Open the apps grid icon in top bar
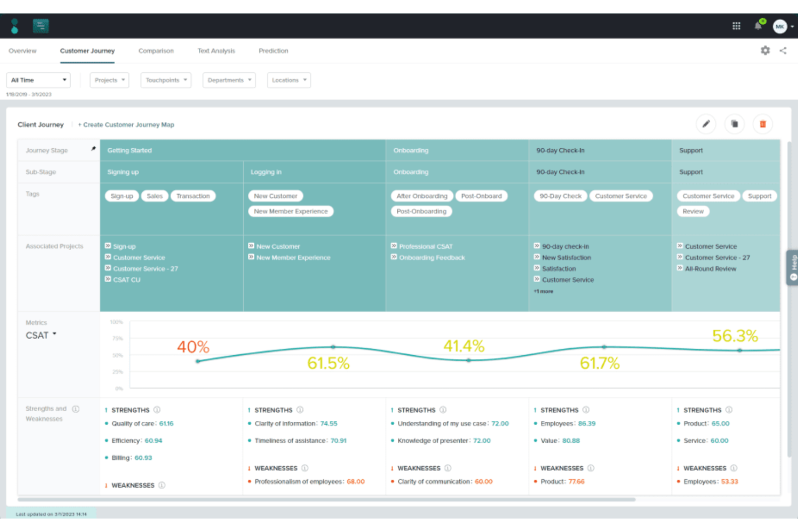The image size is (798, 532). (737, 25)
